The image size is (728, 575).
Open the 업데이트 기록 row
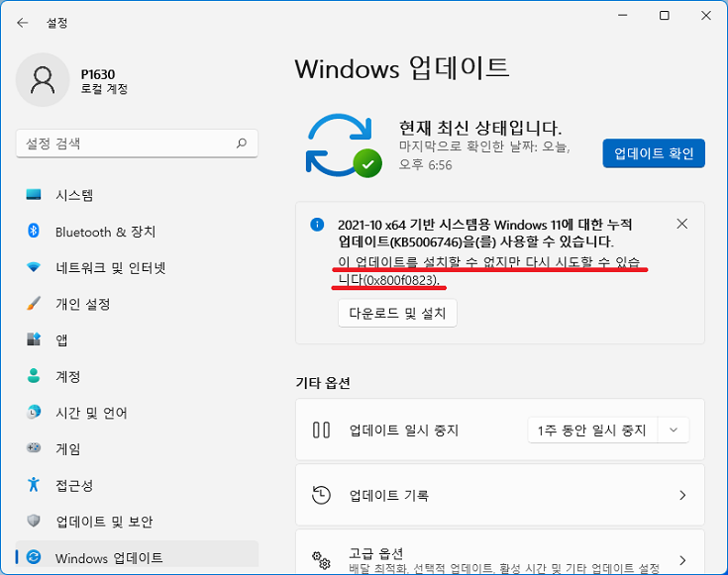(500, 495)
